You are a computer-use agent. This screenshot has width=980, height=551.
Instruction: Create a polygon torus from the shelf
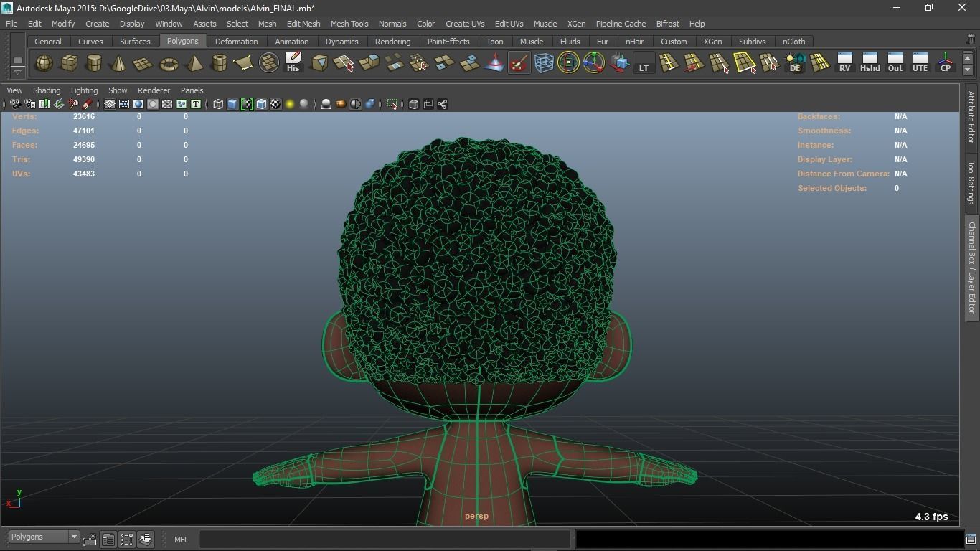[169, 63]
